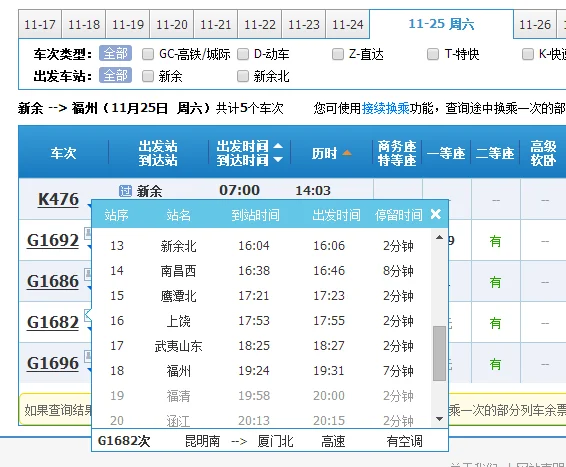
Task: Switch to the 11-26 date tab
Action: pos(535,24)
